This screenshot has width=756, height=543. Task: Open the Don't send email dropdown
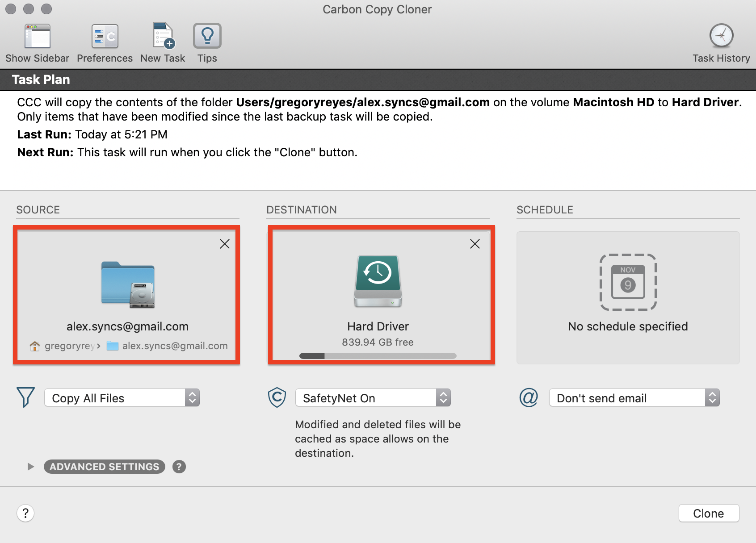634,398
